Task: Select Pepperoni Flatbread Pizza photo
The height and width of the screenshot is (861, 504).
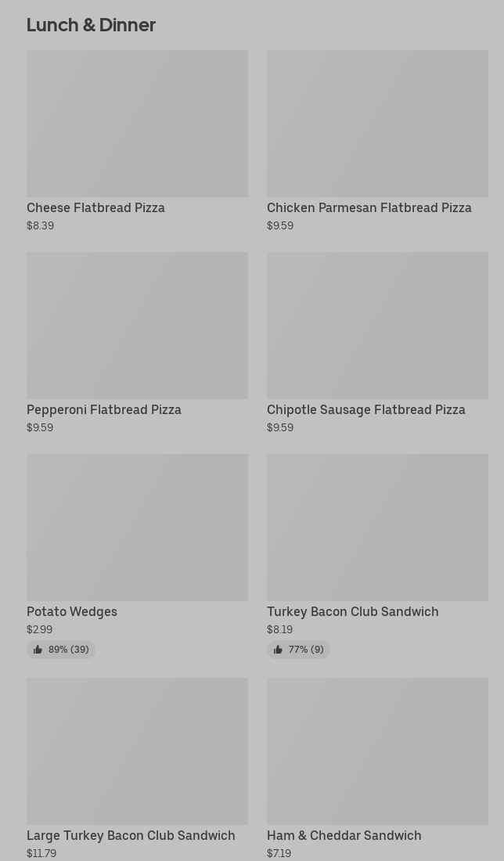Action: (137, 326)
